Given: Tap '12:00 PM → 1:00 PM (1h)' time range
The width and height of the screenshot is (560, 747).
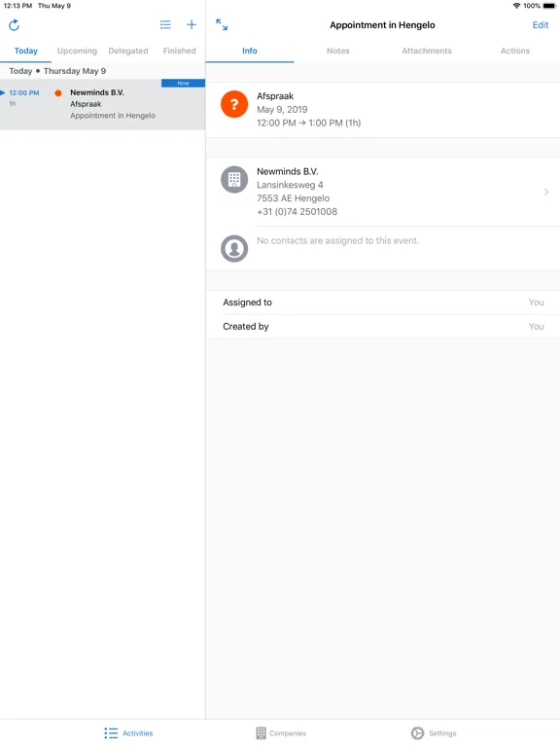Looking at the screenshot, I should tap(308, 123).
